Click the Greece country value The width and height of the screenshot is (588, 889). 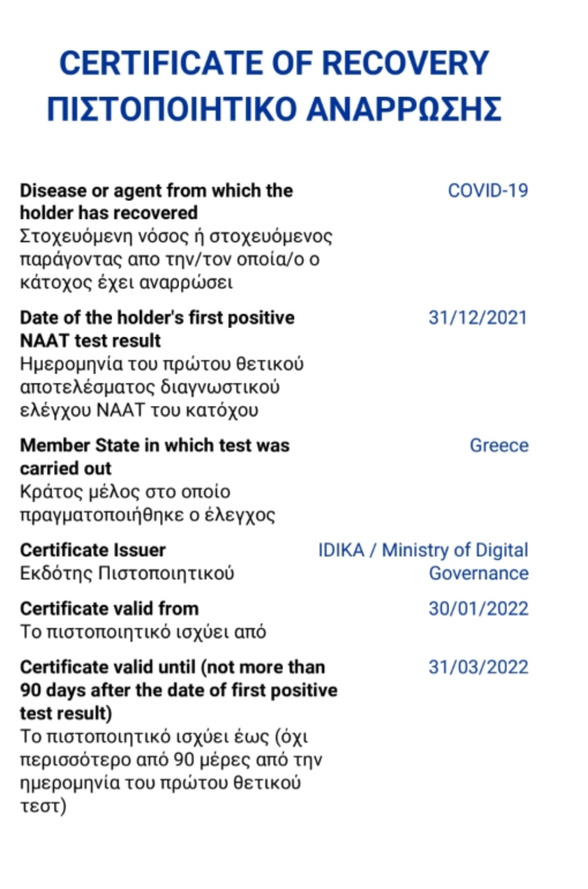[x=499, y=446]
